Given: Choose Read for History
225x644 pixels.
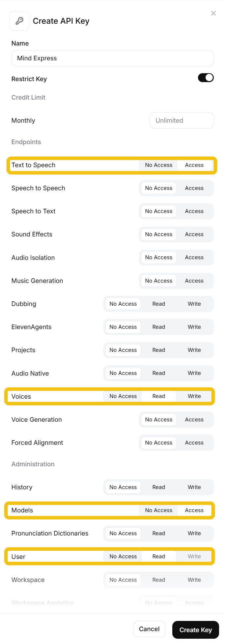Looking at the screenshot, I should [159, 487].
